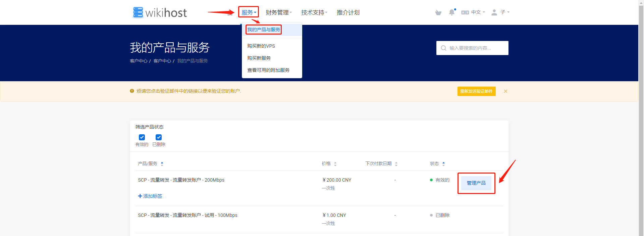Sort by 下次付款日期 column arrows
Screen dimensions: 644x236
click(x=396, y=164)
